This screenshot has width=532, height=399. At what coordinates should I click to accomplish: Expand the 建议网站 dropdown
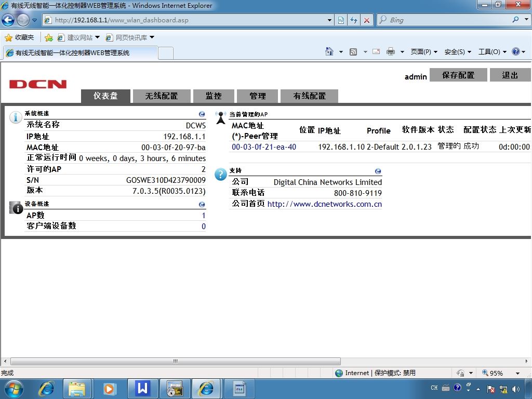[97, 37]
